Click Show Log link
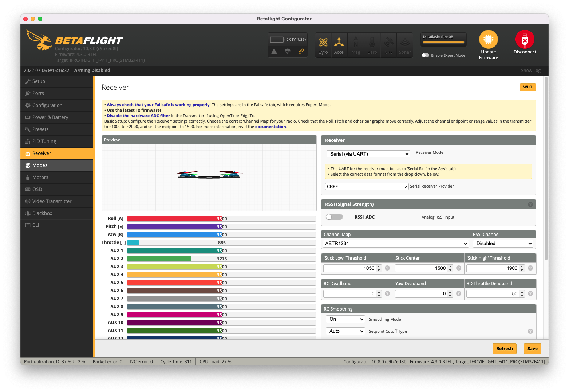This screenshot has width=569, height=392. (530, 71)
